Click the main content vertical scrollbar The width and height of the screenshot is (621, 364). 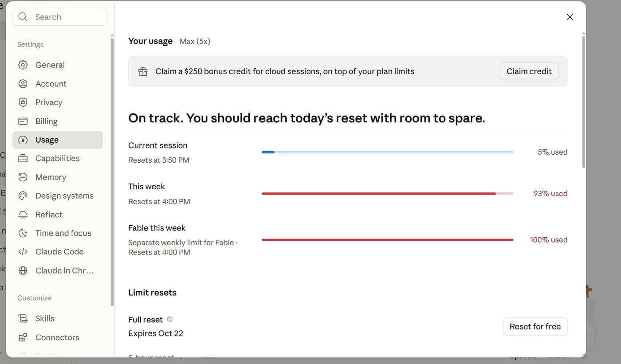(x=583, y=102)
